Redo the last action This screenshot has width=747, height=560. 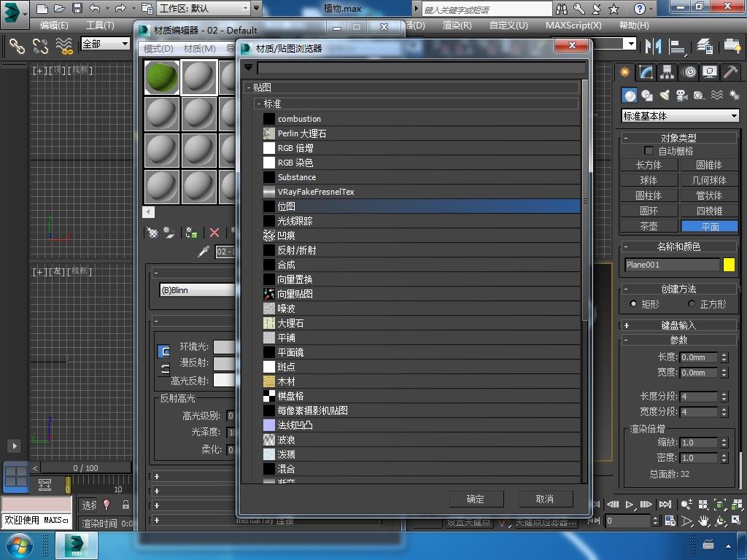120,8
